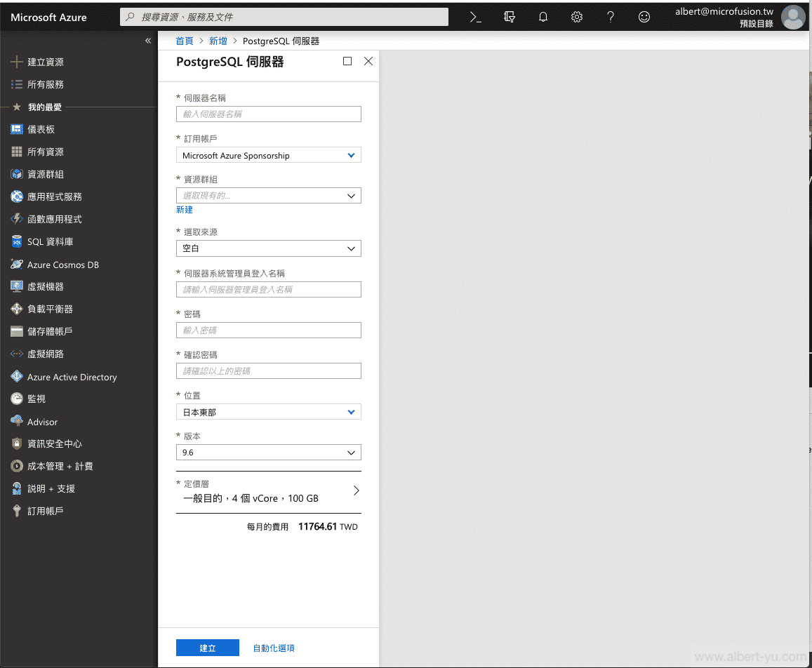Click the 建立資源 plus icon

(x=17, y=62)
